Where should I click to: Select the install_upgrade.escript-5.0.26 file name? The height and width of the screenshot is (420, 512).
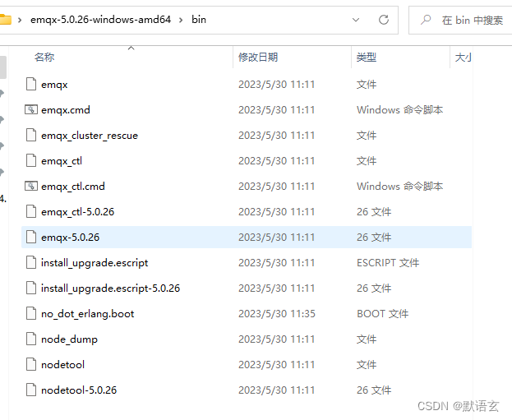coord(110,288)
